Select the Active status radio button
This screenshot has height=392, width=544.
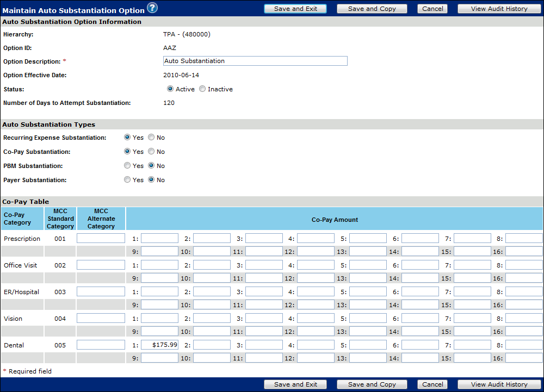170,89
